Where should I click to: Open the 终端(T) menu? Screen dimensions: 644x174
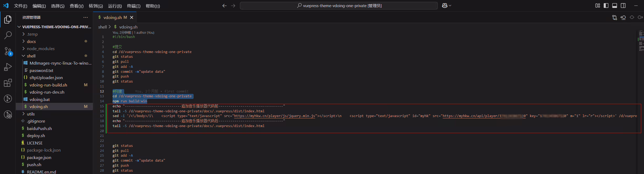(x=134, y=6)
